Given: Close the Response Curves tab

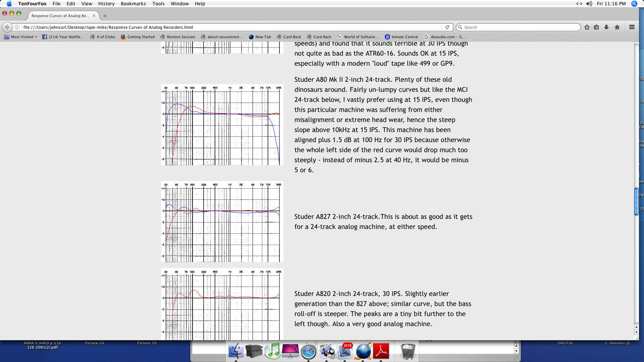Looking at the screenshot, I should click(x=94, y=16).
